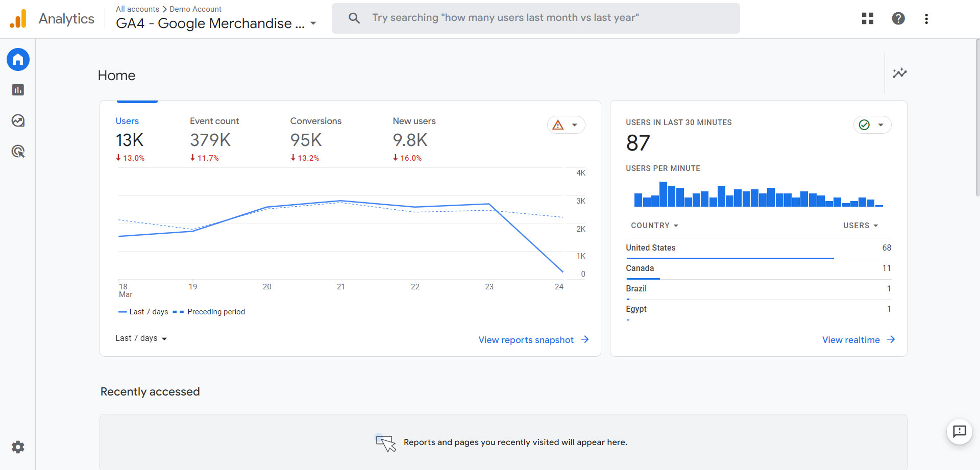Select the New users metric tab

coord(414,139)
